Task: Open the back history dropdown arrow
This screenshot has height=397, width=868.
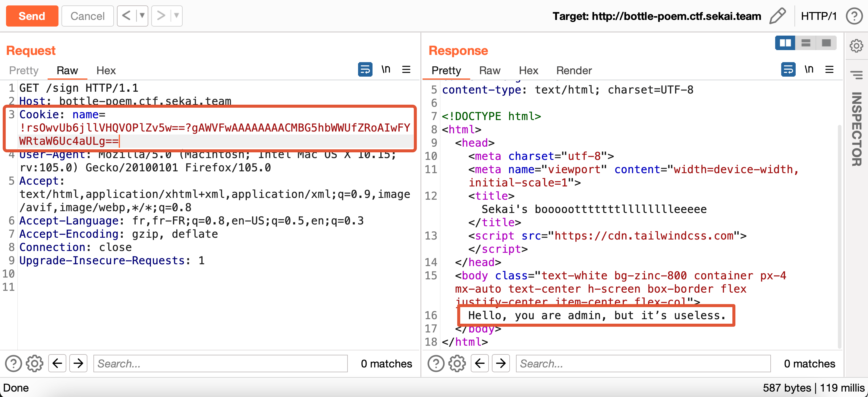Action: (x=142, y=15)
